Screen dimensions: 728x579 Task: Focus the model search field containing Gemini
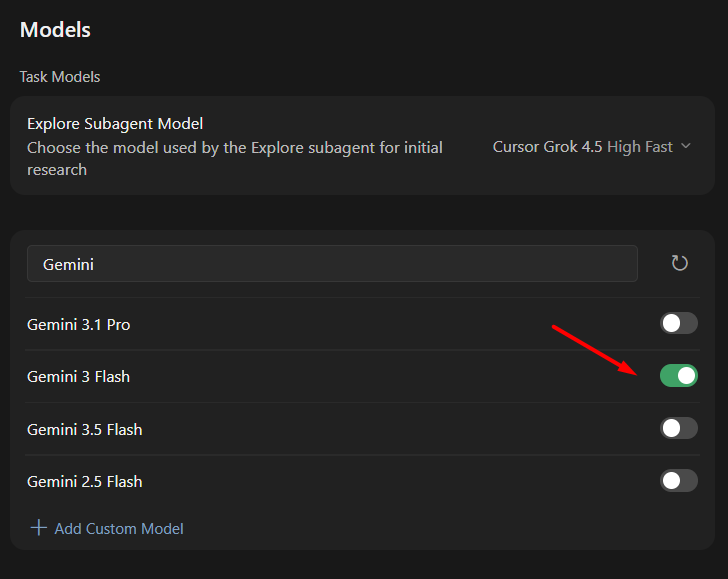point(332,264)
